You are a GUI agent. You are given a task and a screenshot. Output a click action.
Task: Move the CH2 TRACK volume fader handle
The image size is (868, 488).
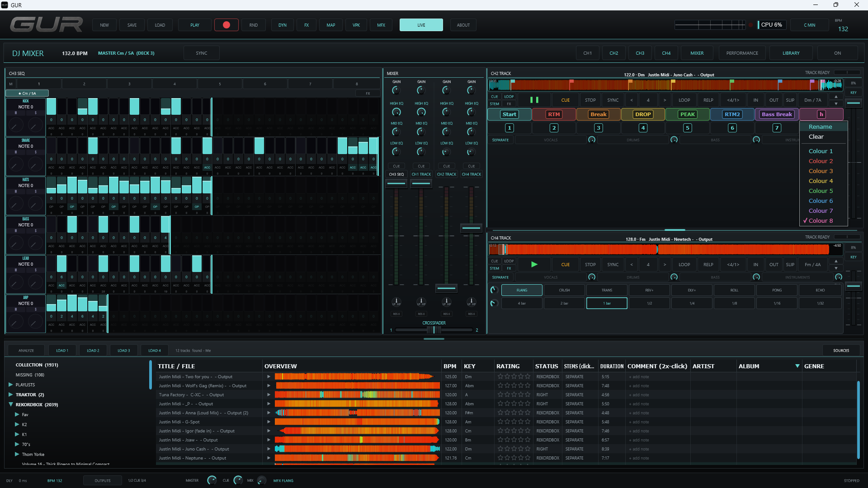pos(446,288)
